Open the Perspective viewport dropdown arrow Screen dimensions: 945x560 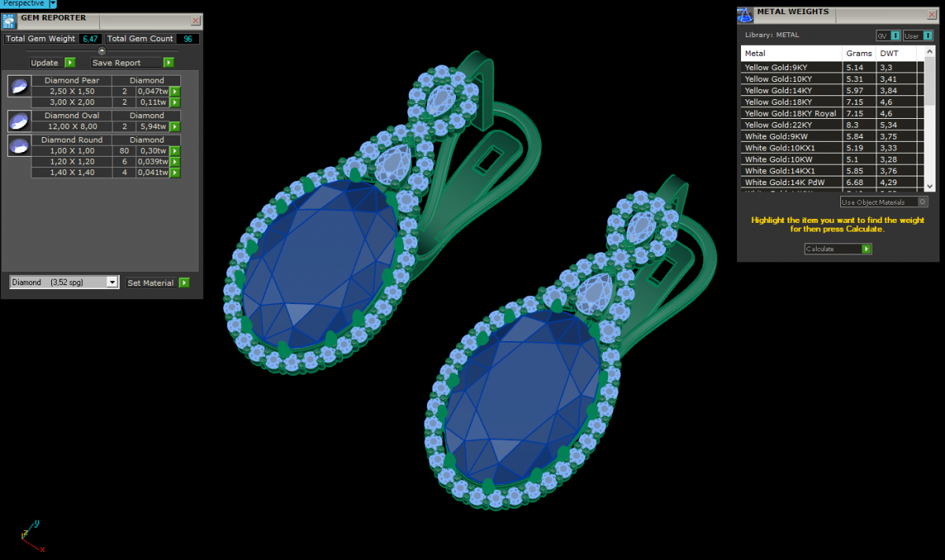tap(53, 4)
